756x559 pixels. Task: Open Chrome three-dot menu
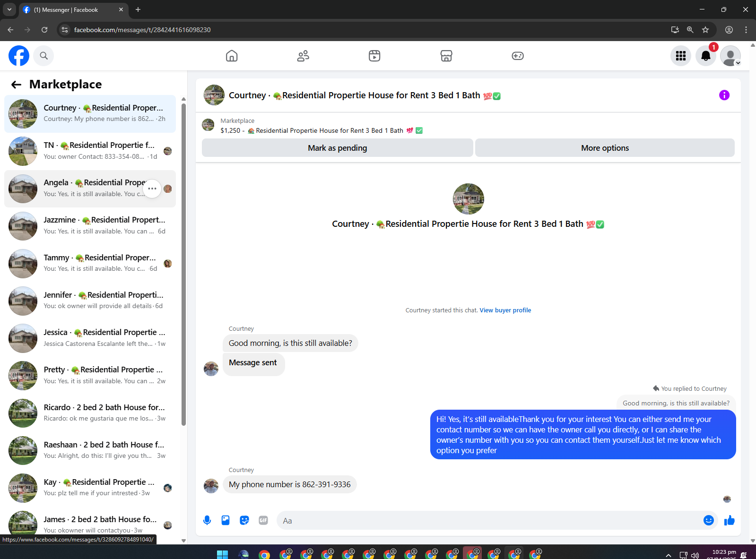pyautogui.click(x=746, y=30)
